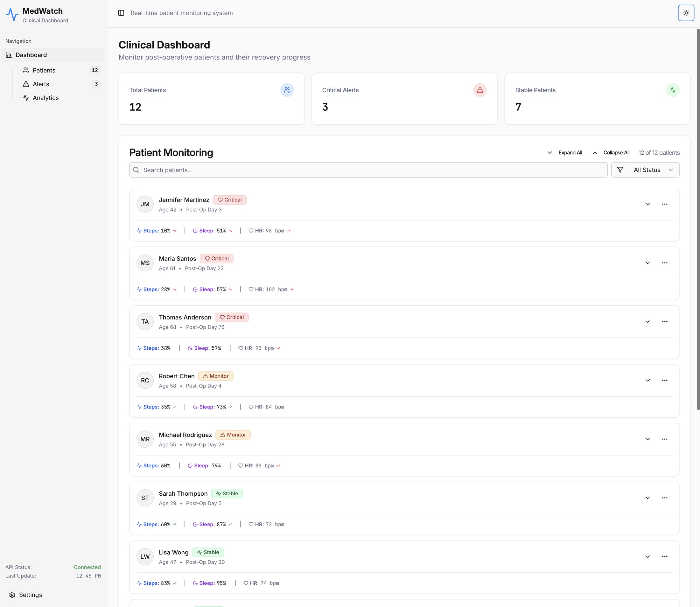700x607 pixels.
Task: Click Jennifer Martinez's heart rate icon
Action: (251, 231)
